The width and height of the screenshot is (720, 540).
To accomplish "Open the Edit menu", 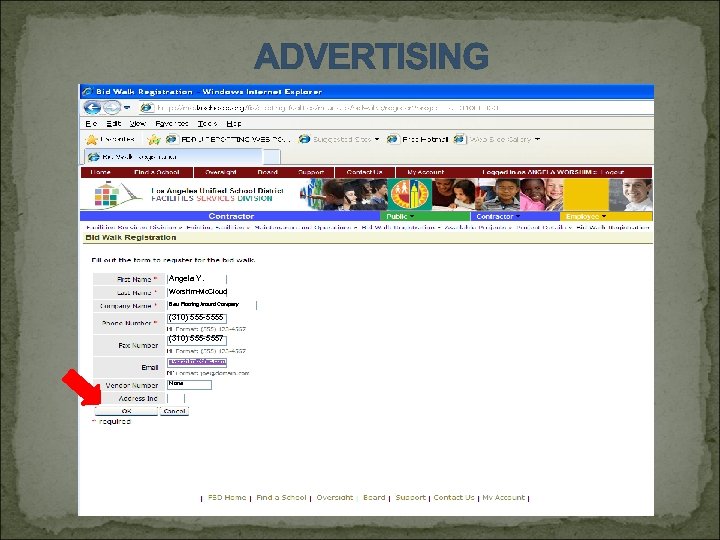I will [x=113, y=124].
